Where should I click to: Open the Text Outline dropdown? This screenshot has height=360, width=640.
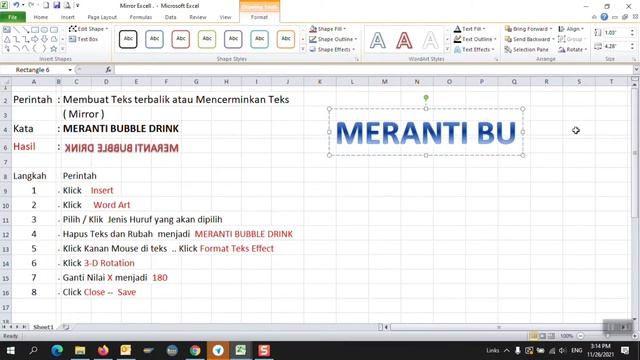click(x=475, y=39)
